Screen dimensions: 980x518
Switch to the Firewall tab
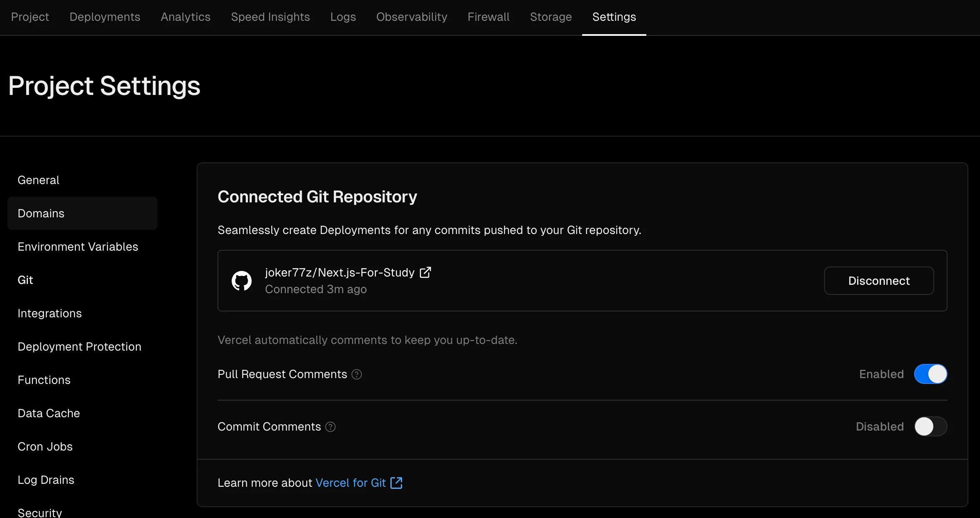tap(488, 17)
